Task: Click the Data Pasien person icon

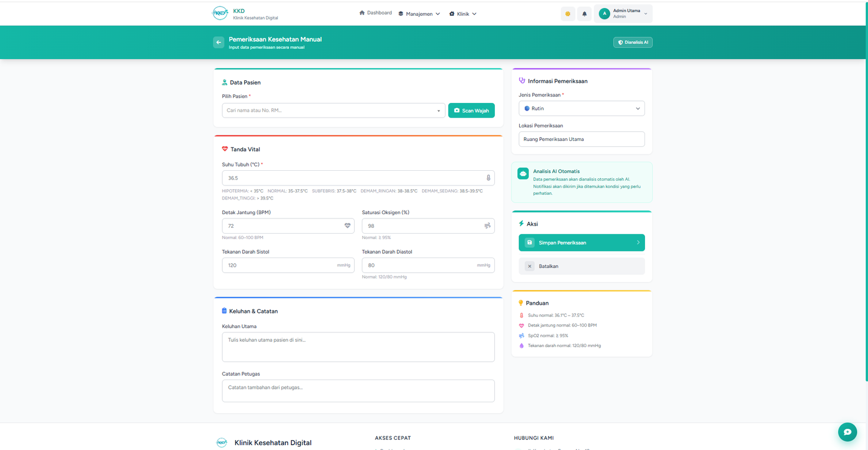Action: [225, 82]
